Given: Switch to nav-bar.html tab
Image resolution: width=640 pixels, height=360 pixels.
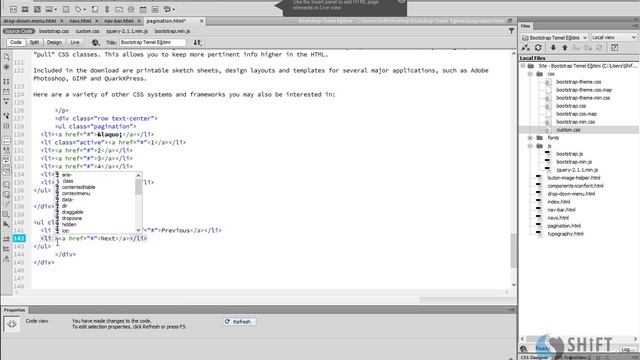Looking at the screenshot, I should click(x=119, y=21).
